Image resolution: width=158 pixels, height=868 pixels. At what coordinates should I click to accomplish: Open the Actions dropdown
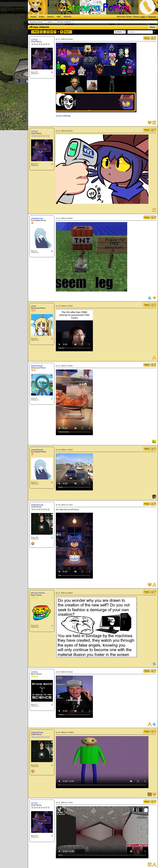coord(120,32)
